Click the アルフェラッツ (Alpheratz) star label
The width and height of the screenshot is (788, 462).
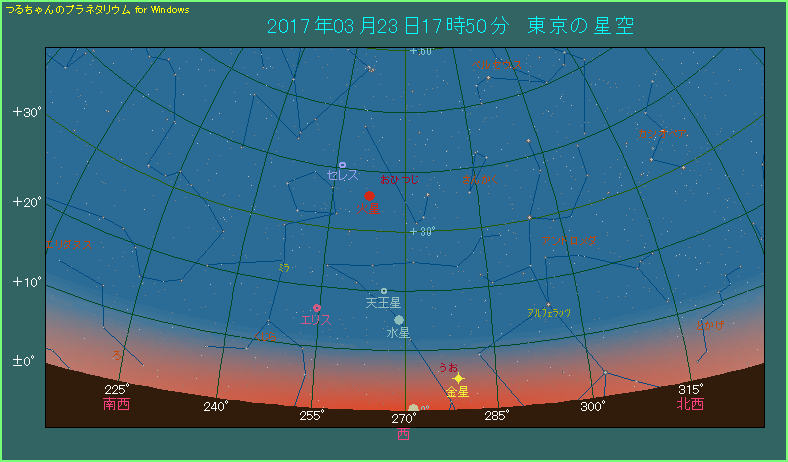(549, 312)
